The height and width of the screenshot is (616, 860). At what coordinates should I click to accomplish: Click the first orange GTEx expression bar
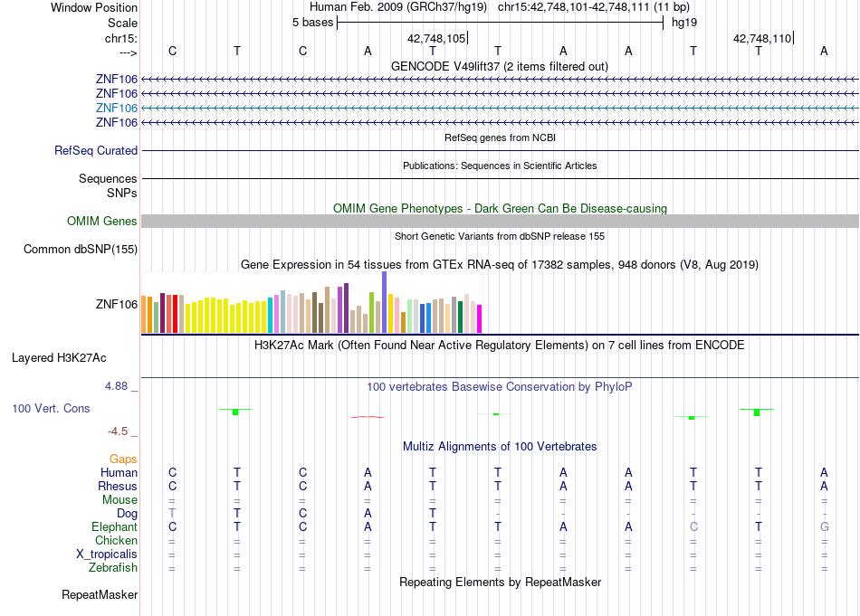pyautogui.click(x=144, y=315)
